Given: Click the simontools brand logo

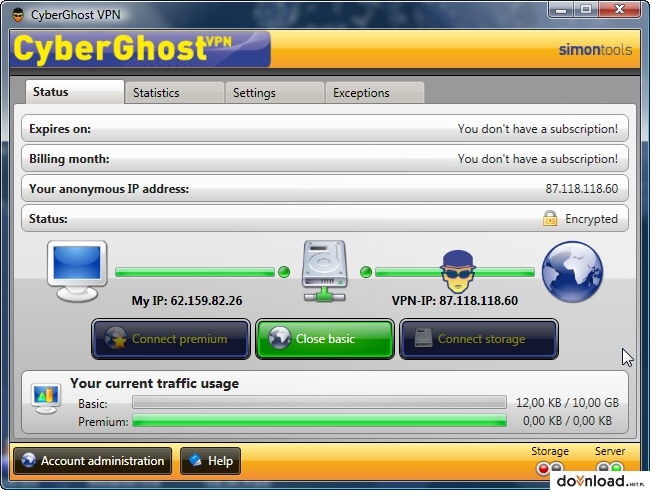Looking at the screenshot, I should click(595, 50).
